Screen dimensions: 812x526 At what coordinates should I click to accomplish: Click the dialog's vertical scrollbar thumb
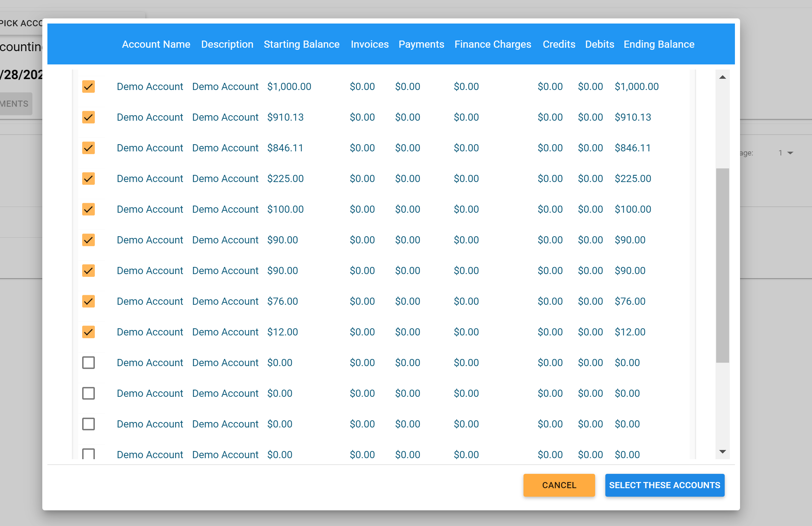coord(722,266)
